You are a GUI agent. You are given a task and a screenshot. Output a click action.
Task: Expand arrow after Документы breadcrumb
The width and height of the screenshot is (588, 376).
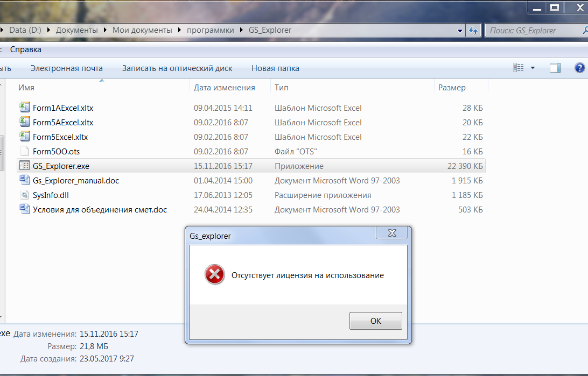tap(104, 30)
